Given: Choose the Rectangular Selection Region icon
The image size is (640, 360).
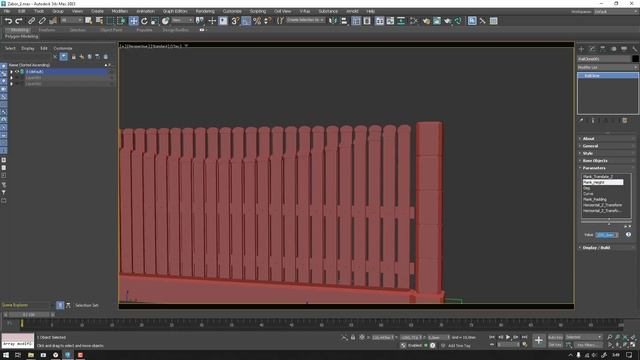Looking at the screenshot, I should [110, 21].
